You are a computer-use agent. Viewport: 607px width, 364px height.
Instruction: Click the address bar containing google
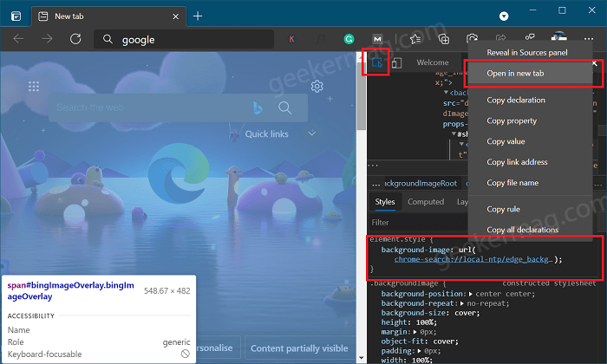[184, 40]
